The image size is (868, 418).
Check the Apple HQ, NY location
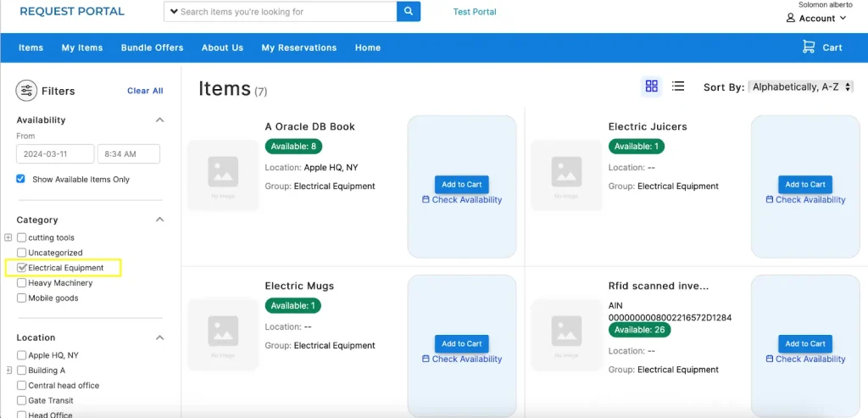tap(21, 355)
